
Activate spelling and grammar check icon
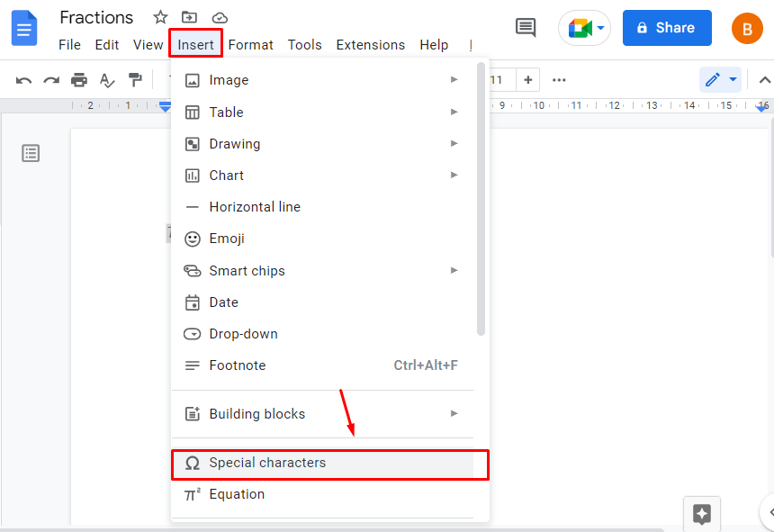click(107, 80)
